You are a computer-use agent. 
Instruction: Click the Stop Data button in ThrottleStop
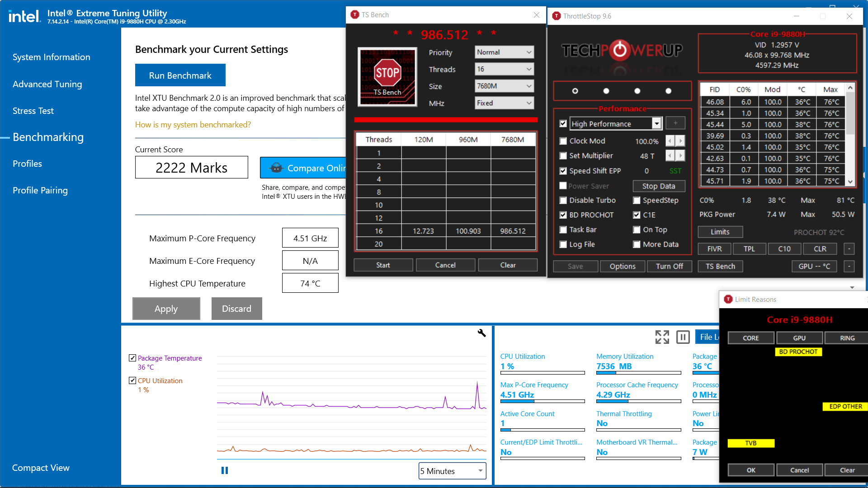tap(659, 186)
